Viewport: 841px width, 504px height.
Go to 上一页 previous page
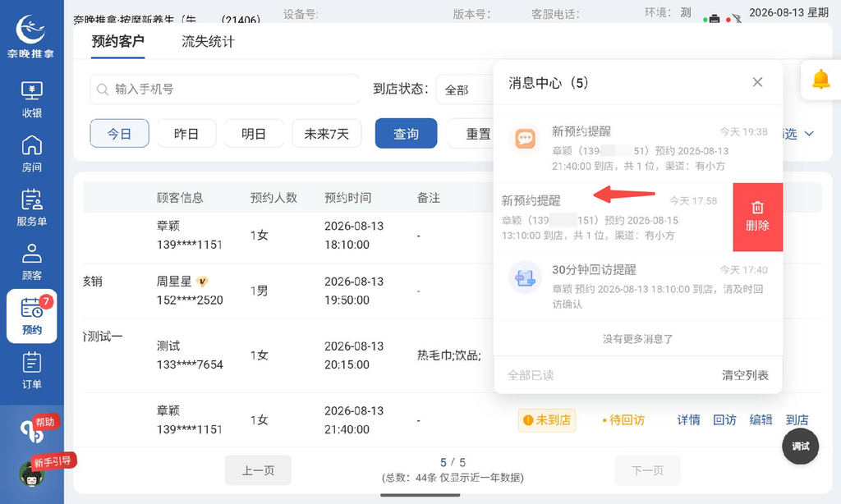tap(258, 470)
